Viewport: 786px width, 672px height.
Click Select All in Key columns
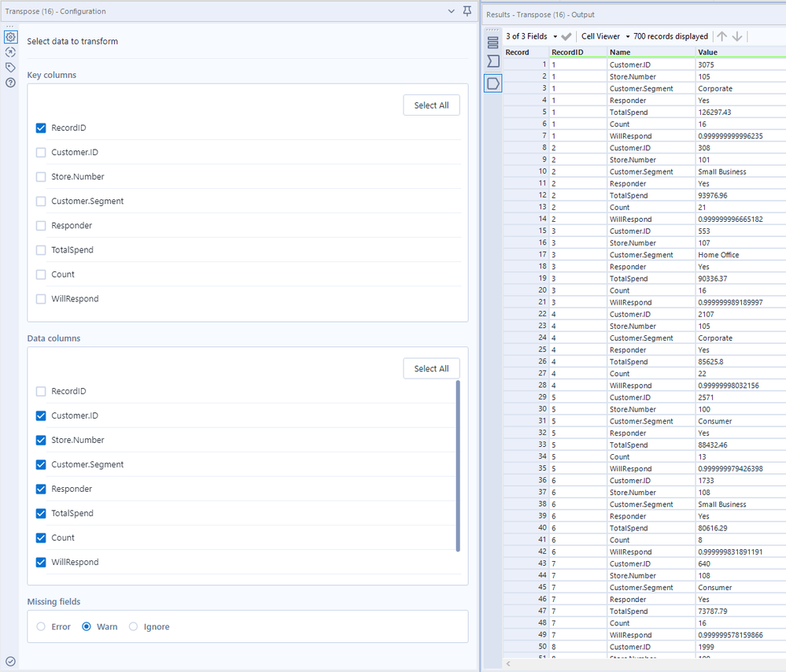(x=431, y=105)
